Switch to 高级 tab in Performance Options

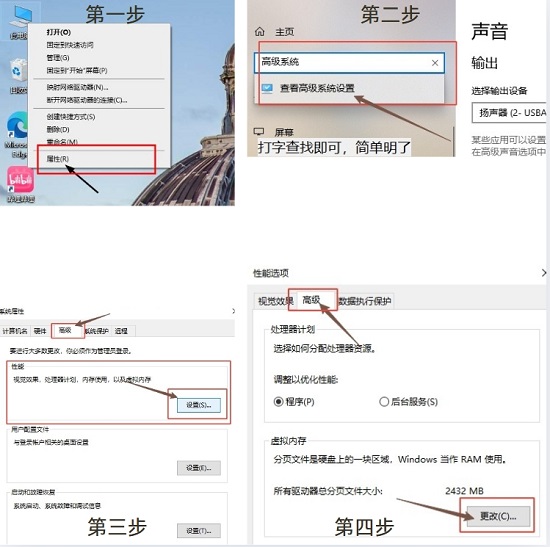(313, 300)
